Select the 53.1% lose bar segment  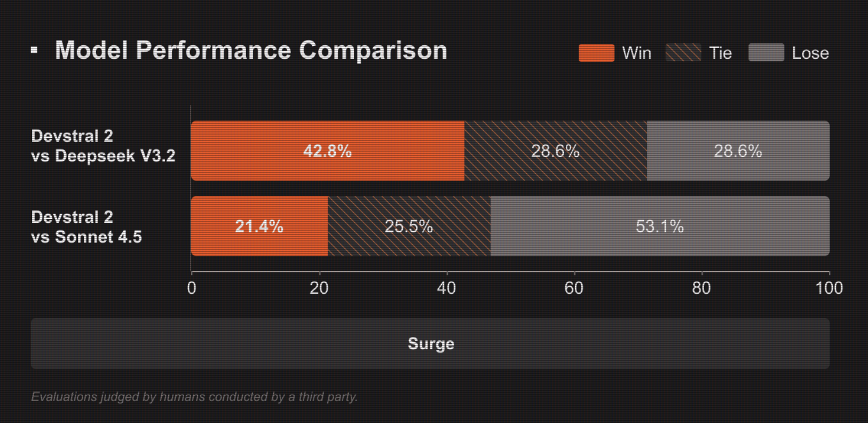click(x=660, y=226)
